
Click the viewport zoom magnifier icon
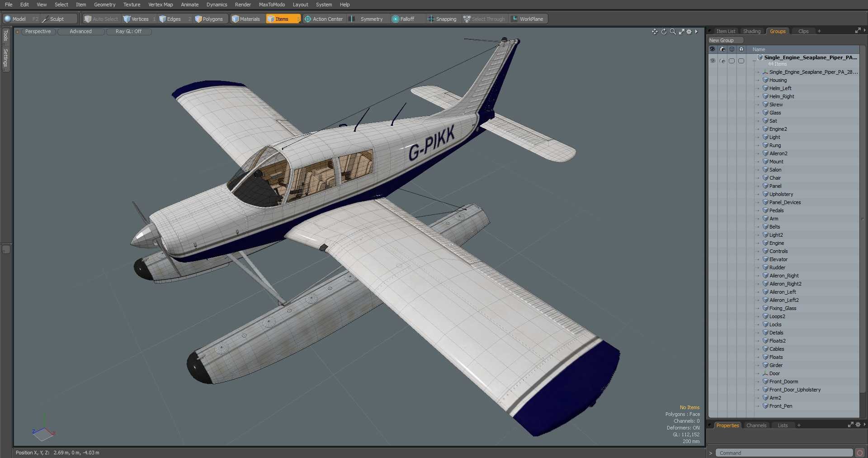click(x=673, y=32)
